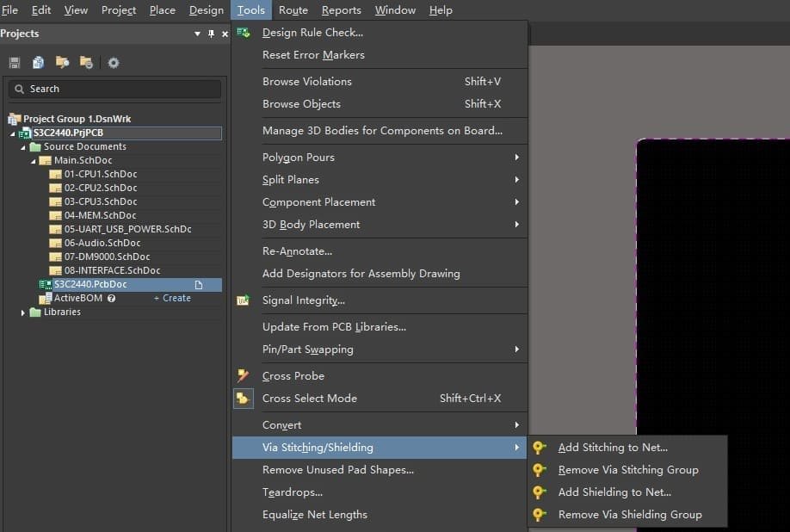The width and height of the screenshot is (790, 532).
Task: Open the Projects panel dropdown arrow
Action: (x=197, y=34)
